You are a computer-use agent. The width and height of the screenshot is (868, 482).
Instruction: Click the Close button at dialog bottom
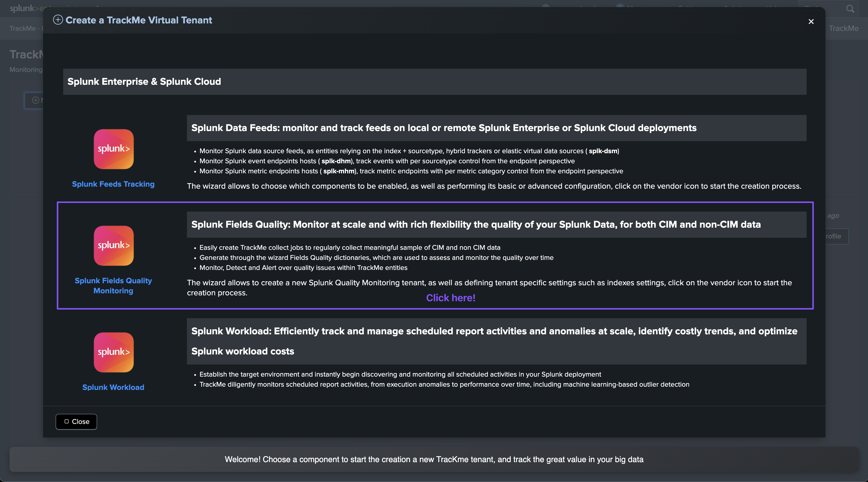(x=76, y=422)
